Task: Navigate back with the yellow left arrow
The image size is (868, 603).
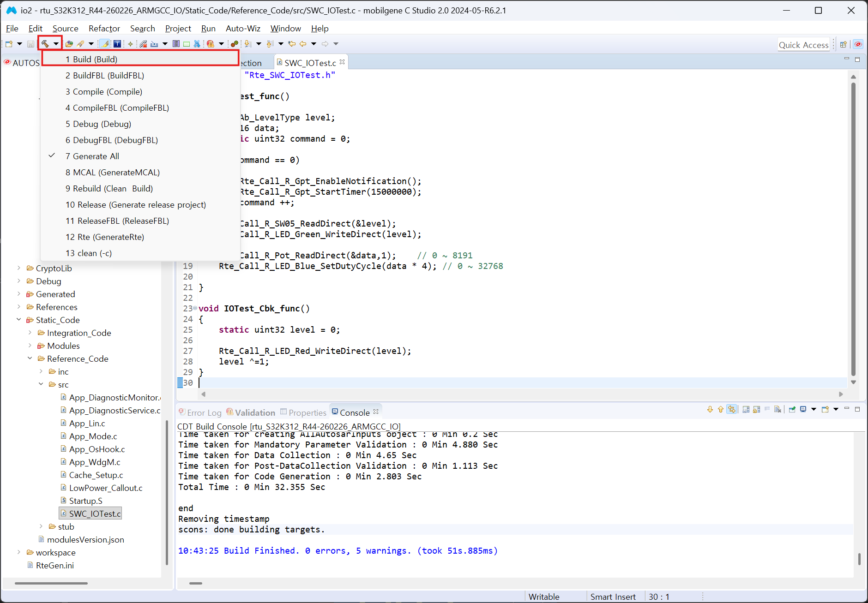Action: point(303,44)
